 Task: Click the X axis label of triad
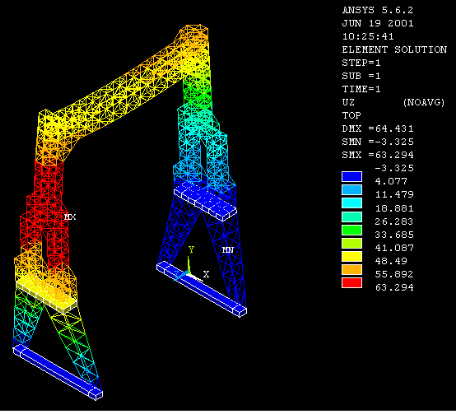tap(206, 274)
